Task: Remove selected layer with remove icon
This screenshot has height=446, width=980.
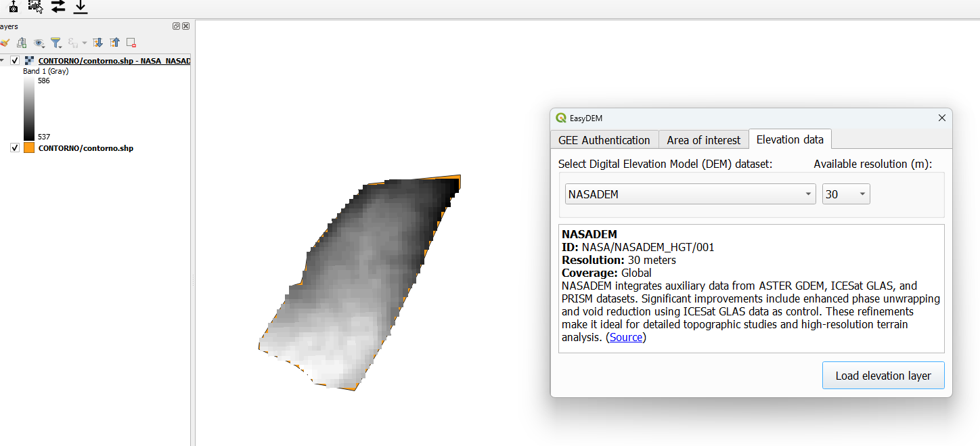Action: tap(131, 42)
